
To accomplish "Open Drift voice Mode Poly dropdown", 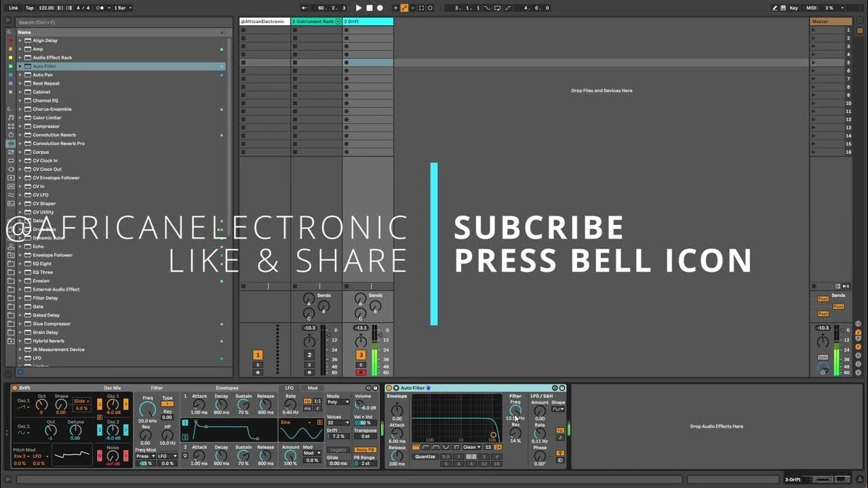I will click(x=338, y=402).
